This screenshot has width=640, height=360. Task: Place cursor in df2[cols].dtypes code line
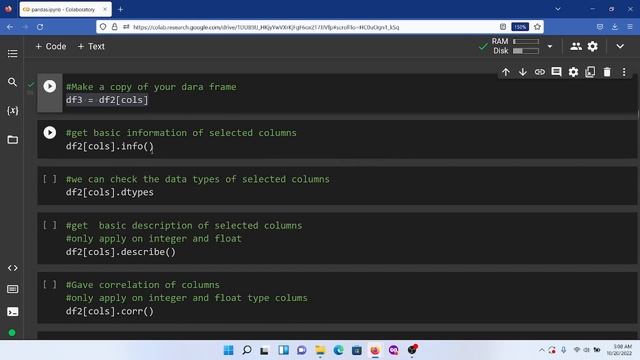click(110, 192)
